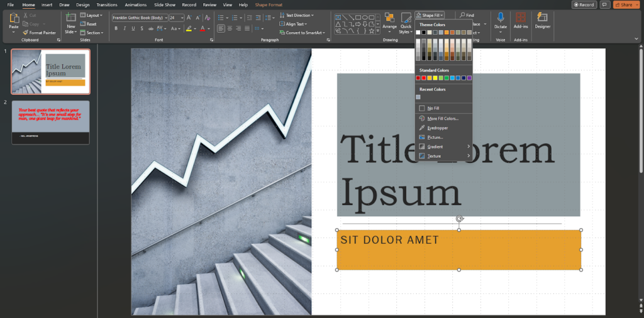Viewport: 644px width, 318px height.
Task: Select the Eyedropper fill option
Action: click(x=437, y=128)
